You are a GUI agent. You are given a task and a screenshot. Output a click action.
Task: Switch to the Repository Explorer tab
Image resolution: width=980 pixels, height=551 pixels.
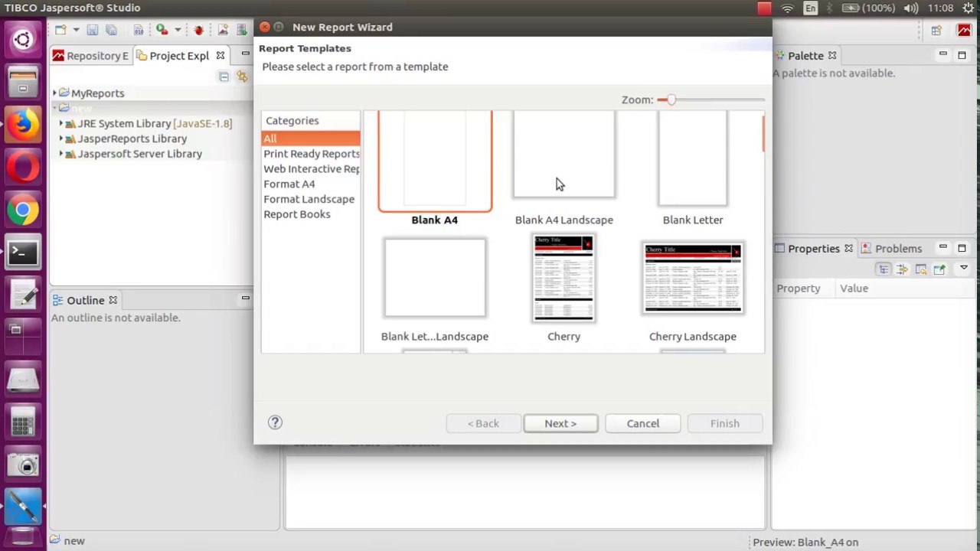coord(90,56)
